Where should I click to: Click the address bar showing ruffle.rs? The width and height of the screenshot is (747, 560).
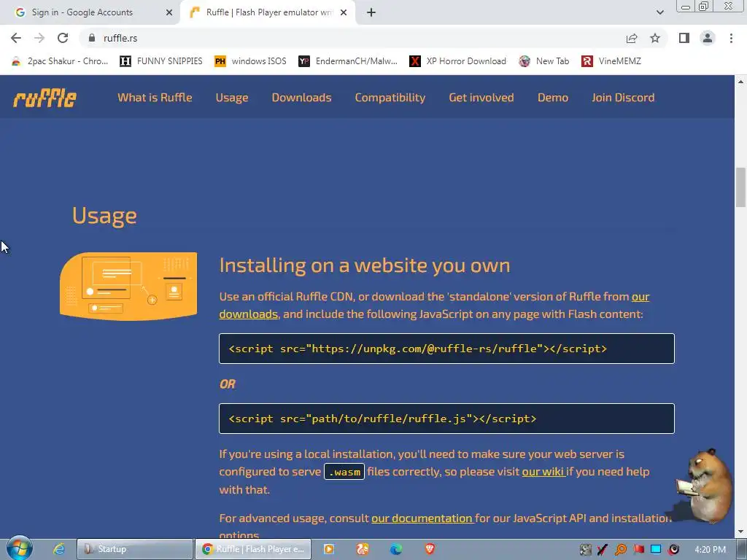point(352,38)
